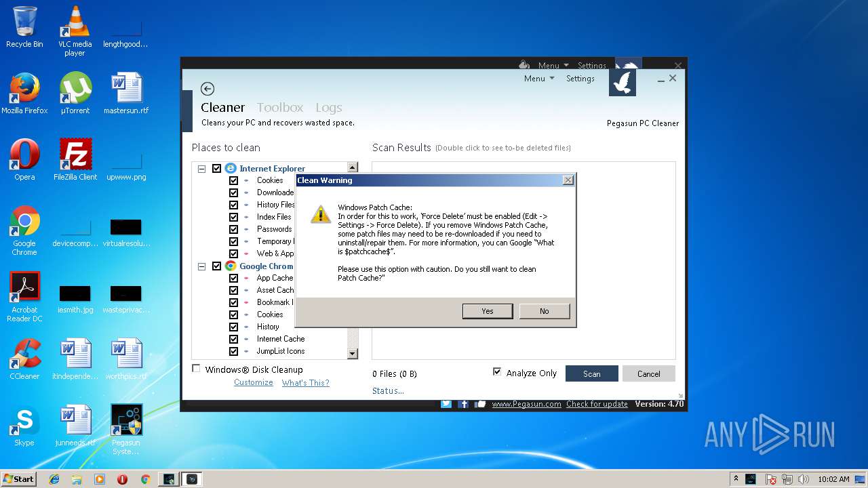Uncheck the Google Chrome group checkbox

[x=217, y=266]
